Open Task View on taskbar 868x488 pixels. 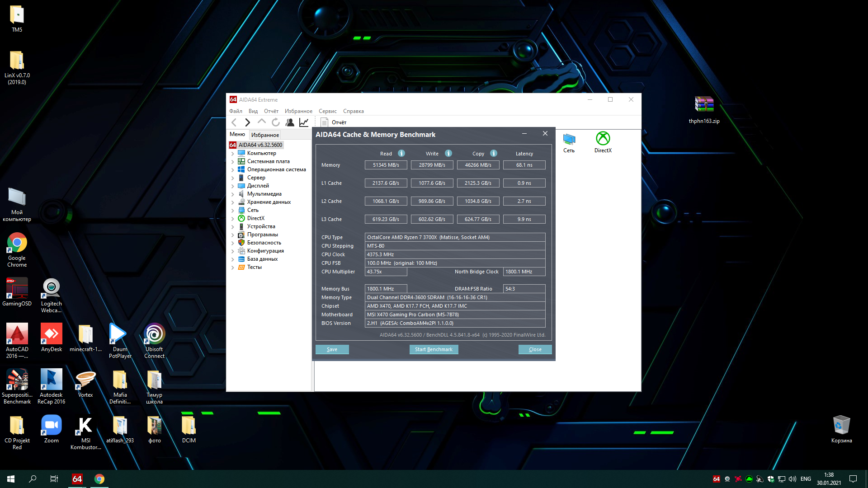(54, 479)
